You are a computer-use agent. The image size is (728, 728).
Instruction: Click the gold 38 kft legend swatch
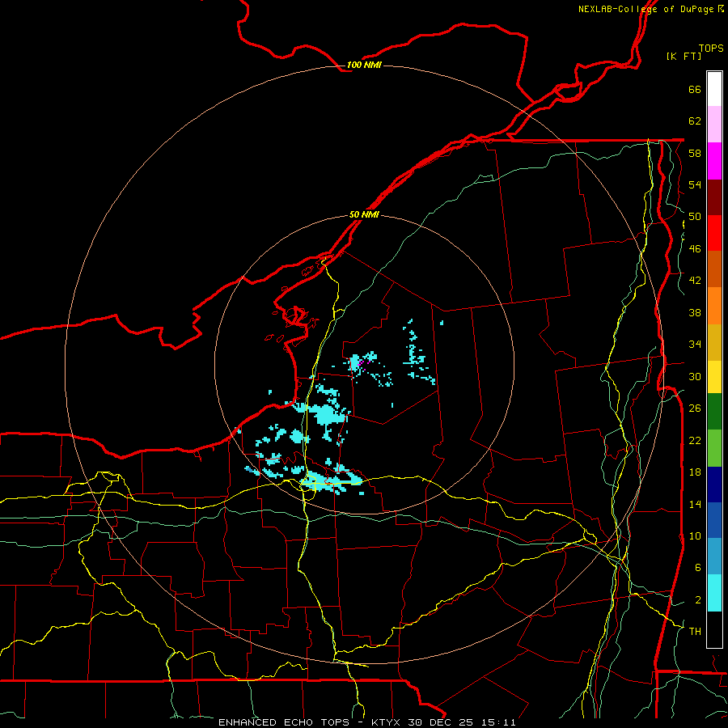coord(714,341)
